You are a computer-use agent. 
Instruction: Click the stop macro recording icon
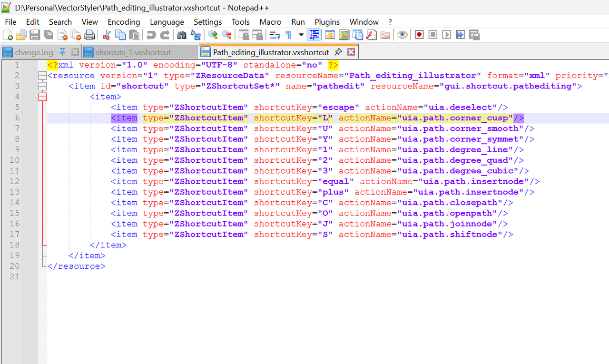432,35
